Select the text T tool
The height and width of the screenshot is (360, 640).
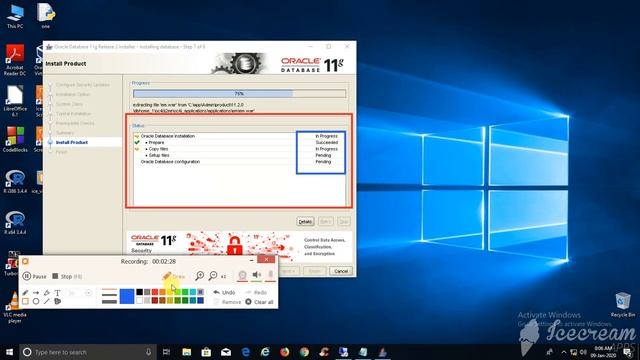(x=57, y=292)
